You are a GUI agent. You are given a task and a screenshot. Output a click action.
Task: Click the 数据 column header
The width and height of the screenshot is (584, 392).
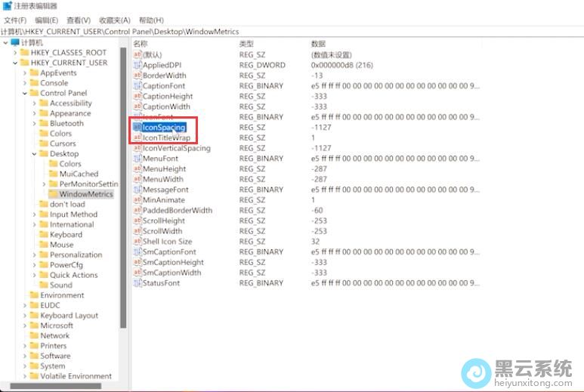click(319, 44)
